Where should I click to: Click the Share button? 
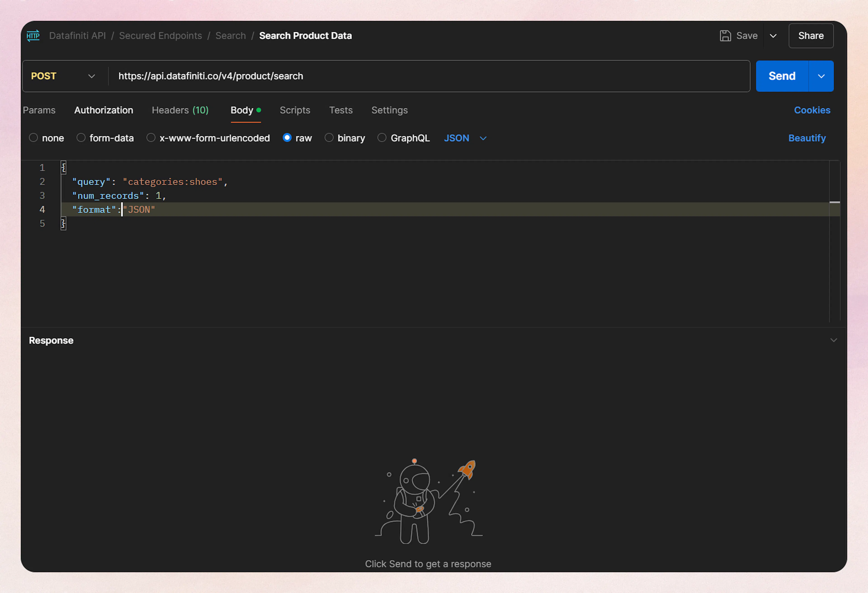coord(811,35)
